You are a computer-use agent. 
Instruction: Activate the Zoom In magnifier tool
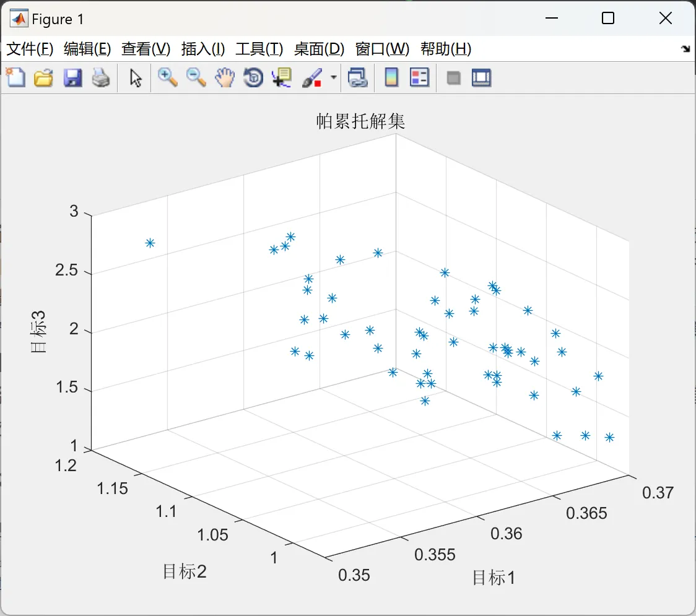(168, 77)
